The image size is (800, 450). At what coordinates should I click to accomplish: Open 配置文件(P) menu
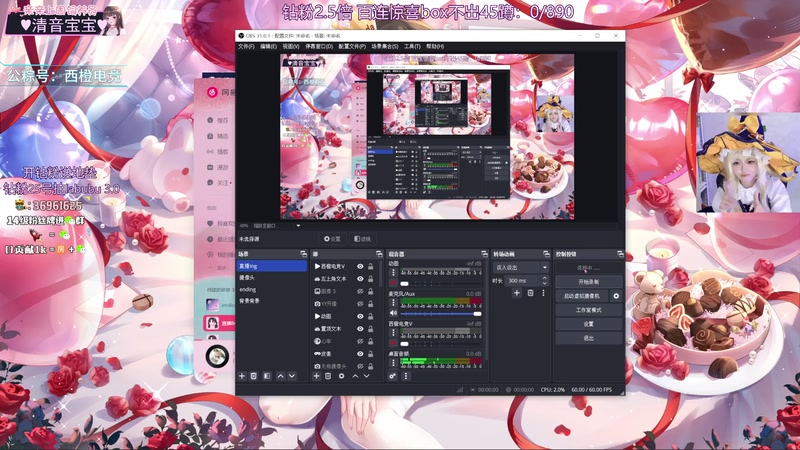[x=352, y=46]
